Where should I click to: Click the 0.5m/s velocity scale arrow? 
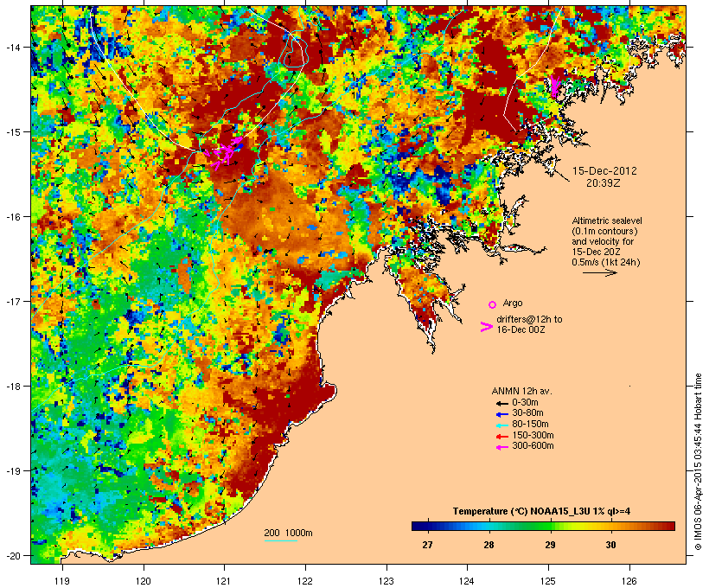599,272
